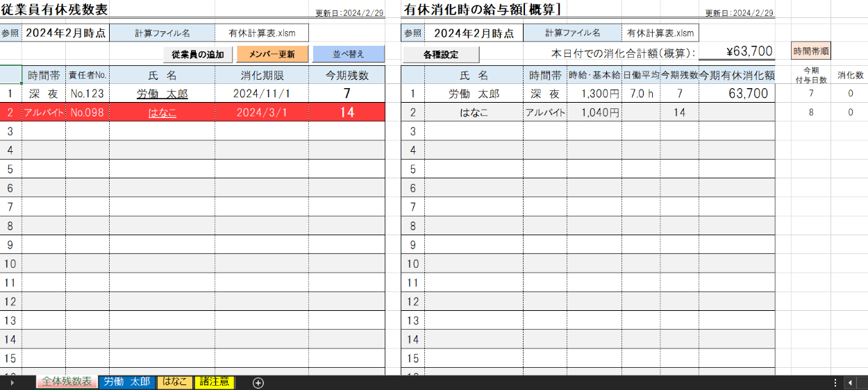Open 各種設定 settings button
Viewport: 868px width, 390px height.
[440, 54]
